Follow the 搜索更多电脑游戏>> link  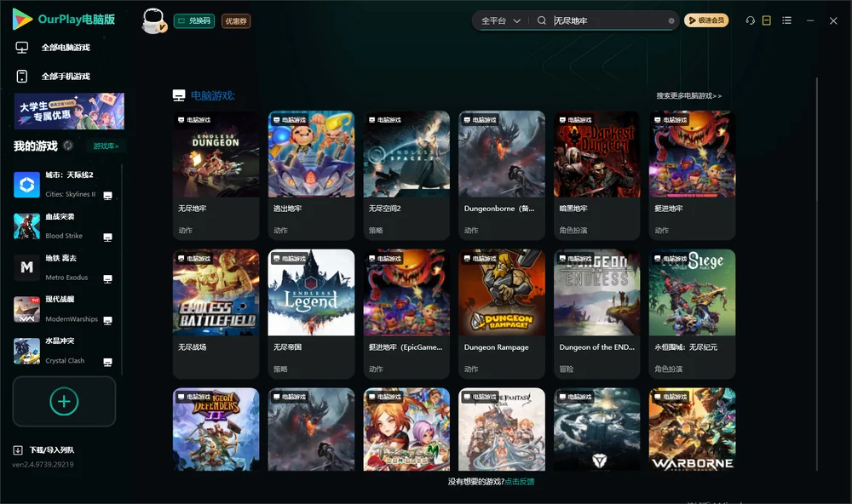pos(689,96)
